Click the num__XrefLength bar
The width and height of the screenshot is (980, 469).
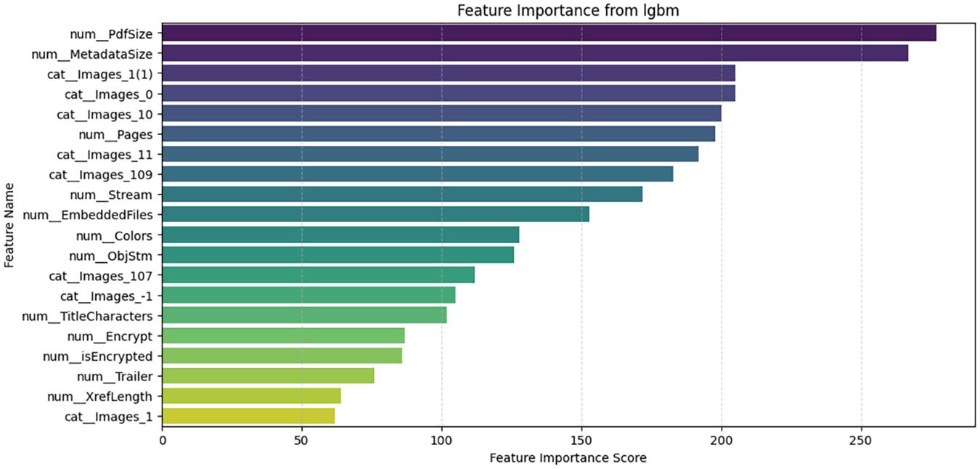point(251,396)
